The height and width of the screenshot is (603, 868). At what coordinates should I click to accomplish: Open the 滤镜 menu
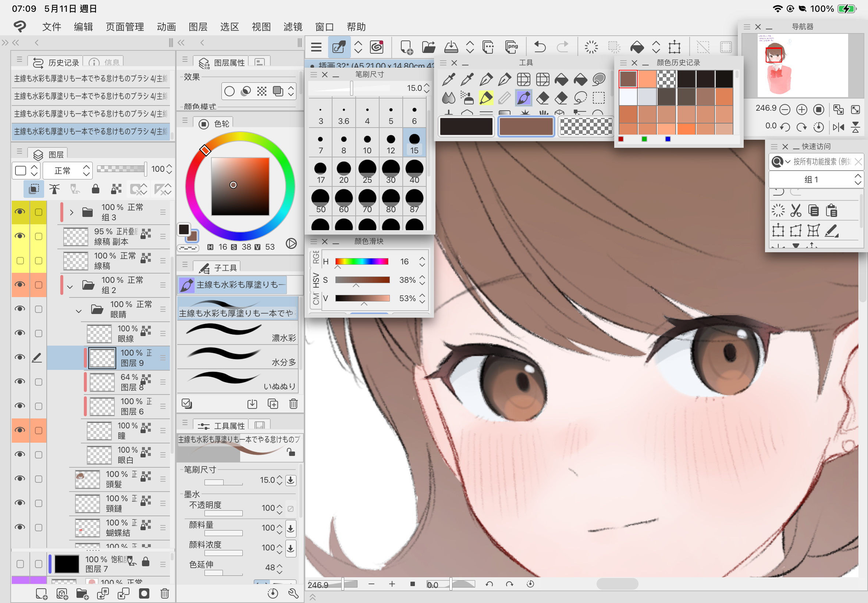[293, 27]
